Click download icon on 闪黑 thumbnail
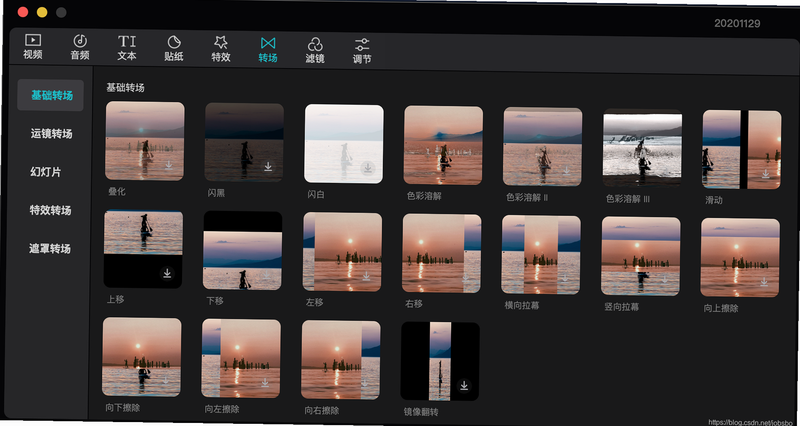 point(268,166)
